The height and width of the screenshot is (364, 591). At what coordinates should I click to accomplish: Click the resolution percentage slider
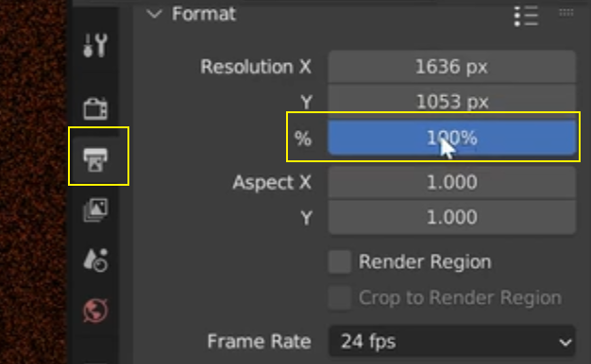pyautogui.click(x=452, y=138)
